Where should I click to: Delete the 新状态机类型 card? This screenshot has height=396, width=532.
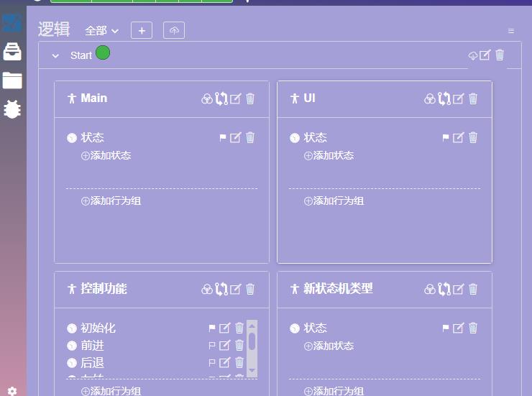[473, 289]
